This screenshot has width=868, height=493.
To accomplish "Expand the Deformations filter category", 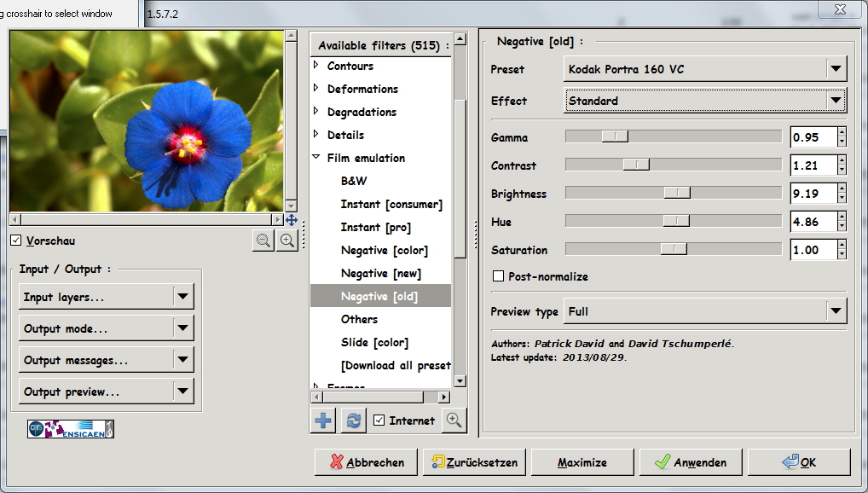I will (316, 88).
